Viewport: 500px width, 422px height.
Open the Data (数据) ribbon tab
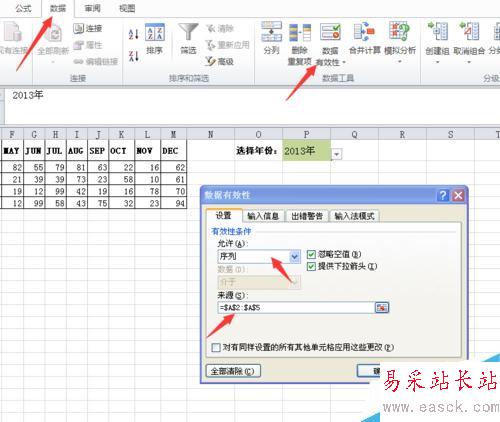click(x=58, y=8)
